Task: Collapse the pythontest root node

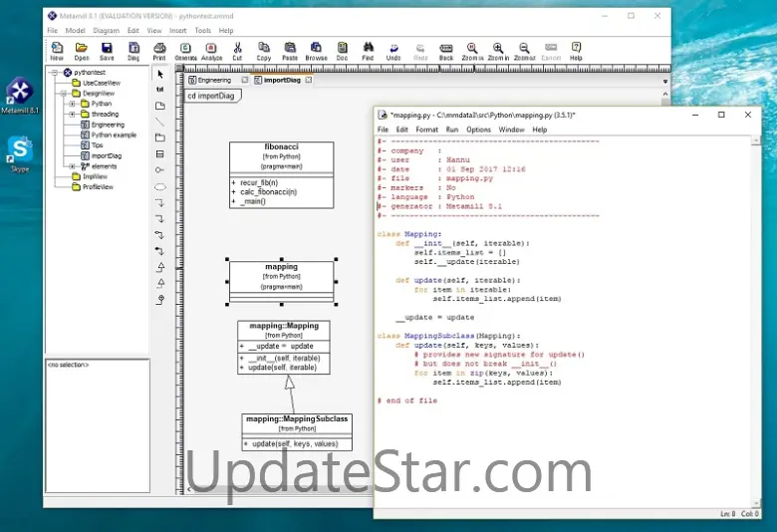Action: pyautogui.click(x=55, y=73)
